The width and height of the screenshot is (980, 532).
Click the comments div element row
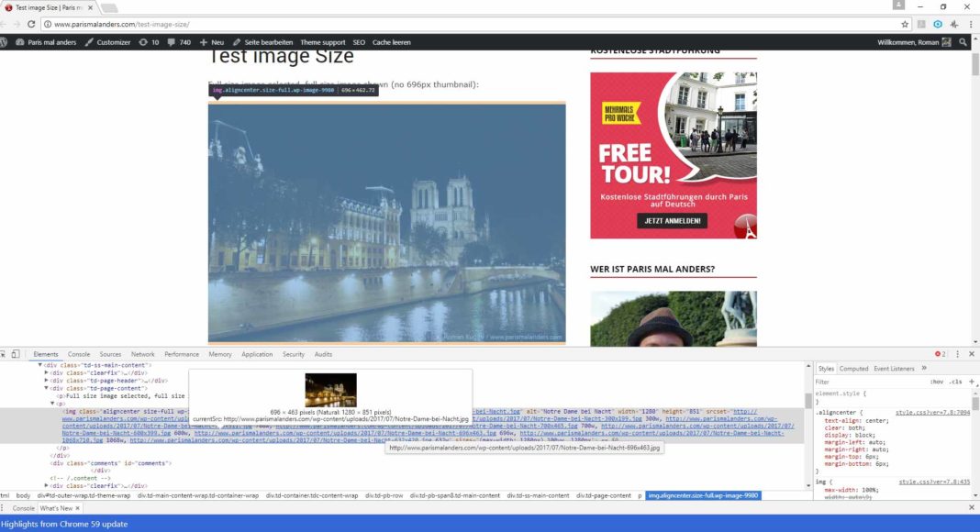111,463
